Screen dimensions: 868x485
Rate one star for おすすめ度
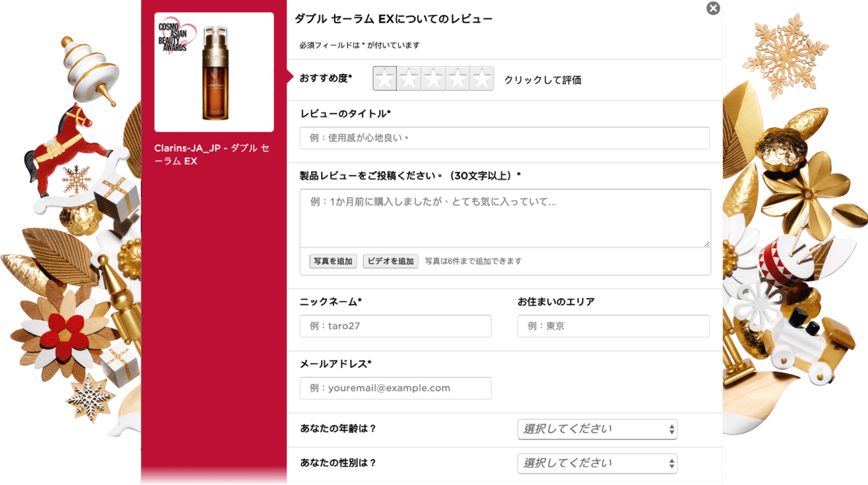pyautogui.click(x=385, y=79)
